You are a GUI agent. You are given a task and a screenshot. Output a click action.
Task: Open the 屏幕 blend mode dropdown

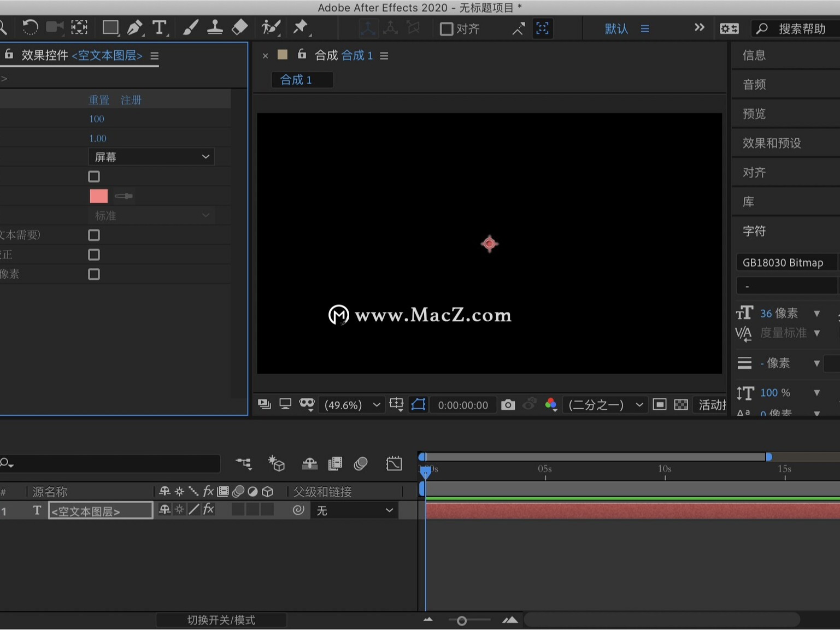coord(151,157)
